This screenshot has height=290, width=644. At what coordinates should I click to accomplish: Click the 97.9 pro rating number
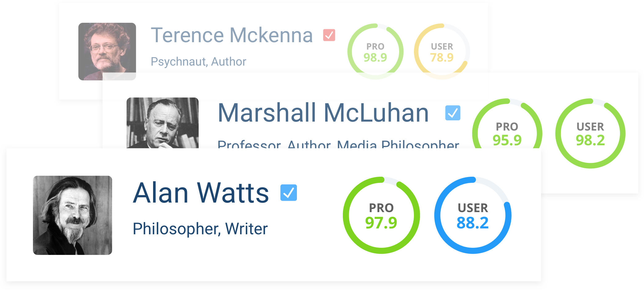pos(381,223)
